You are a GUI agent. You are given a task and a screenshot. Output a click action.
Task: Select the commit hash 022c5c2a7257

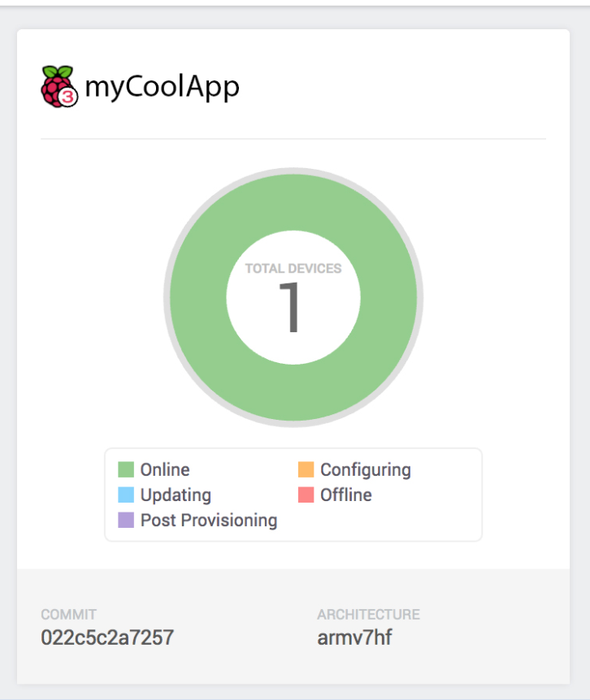point(107,637)
